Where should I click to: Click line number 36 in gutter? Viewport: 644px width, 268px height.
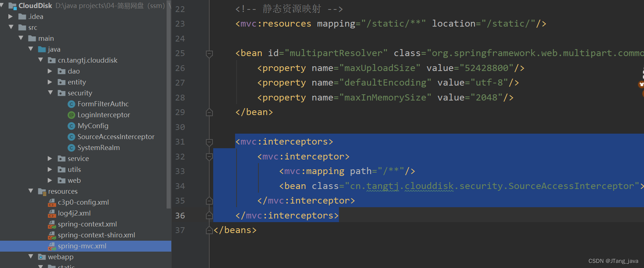click(180, 216)
